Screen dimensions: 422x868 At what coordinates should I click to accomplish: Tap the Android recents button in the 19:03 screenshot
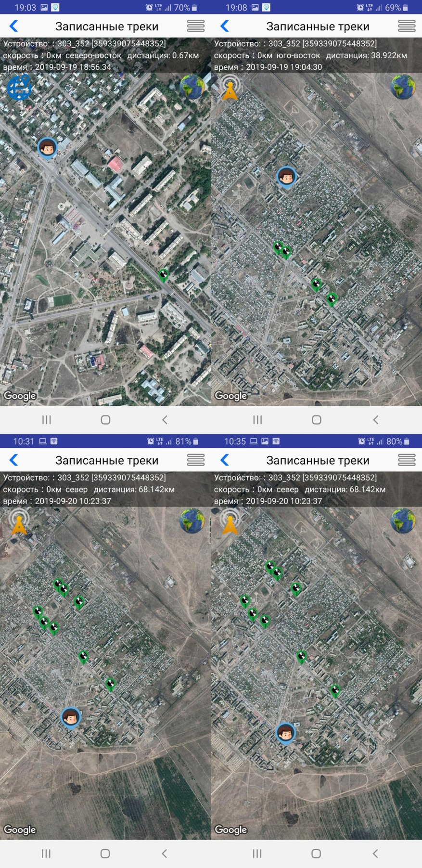[x=47, y=420]
